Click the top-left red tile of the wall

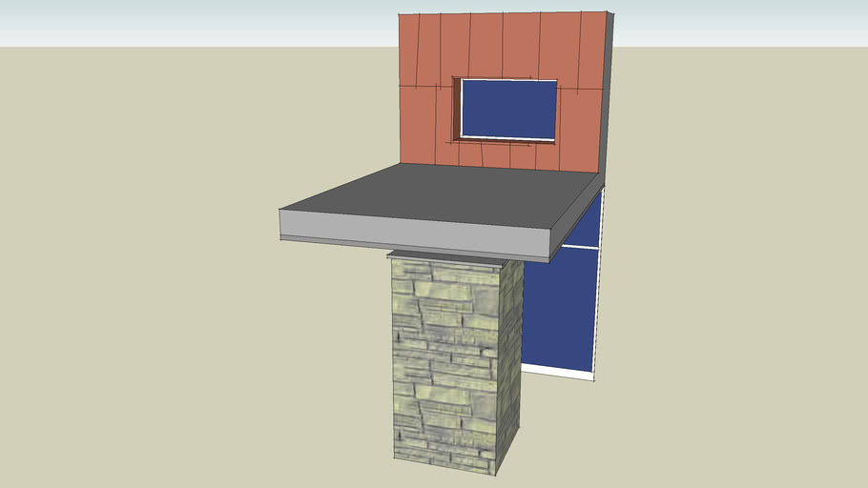tap(418, 50)
